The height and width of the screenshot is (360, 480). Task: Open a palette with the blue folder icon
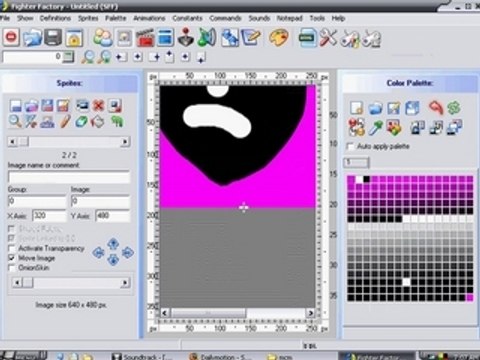(x=375, y=108)
